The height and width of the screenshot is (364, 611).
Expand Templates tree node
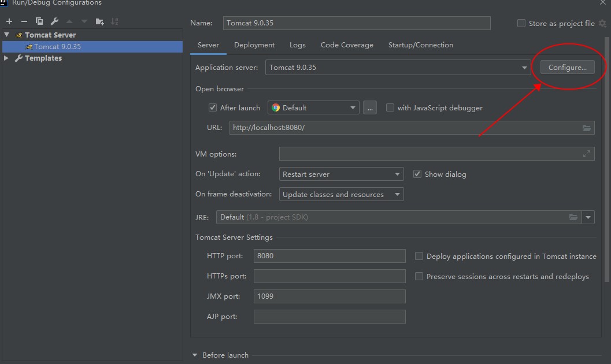(6, 58)
